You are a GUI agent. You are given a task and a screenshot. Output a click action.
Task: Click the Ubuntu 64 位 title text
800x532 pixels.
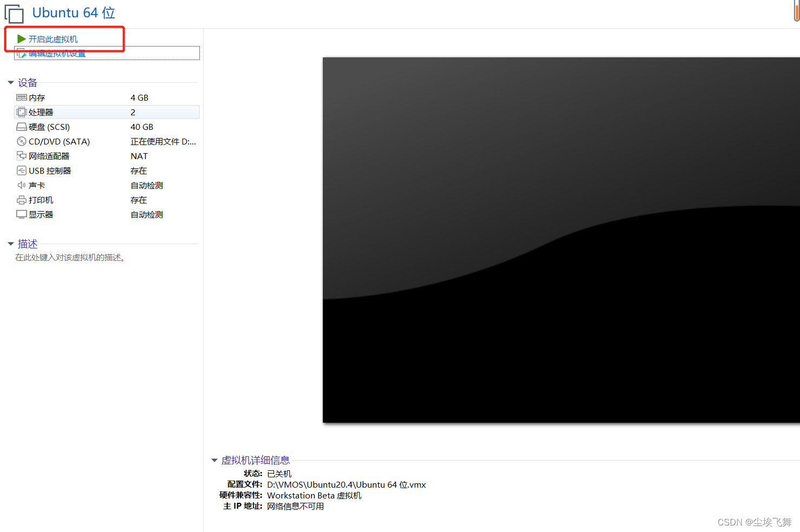74,12
